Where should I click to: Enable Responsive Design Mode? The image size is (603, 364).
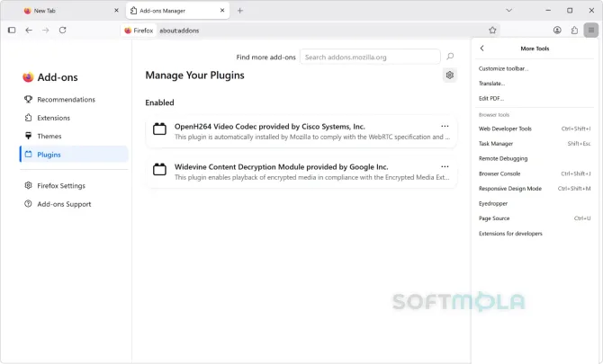point(535,189)
